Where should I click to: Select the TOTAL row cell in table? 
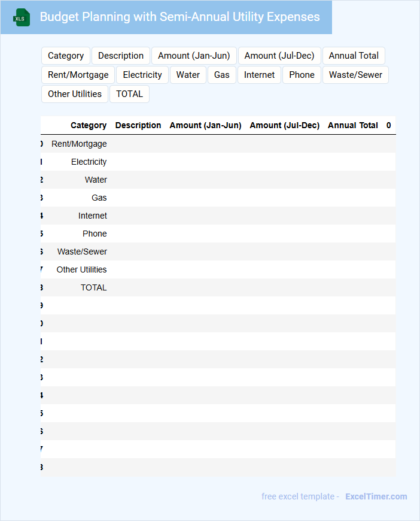[x=93, y=287]
